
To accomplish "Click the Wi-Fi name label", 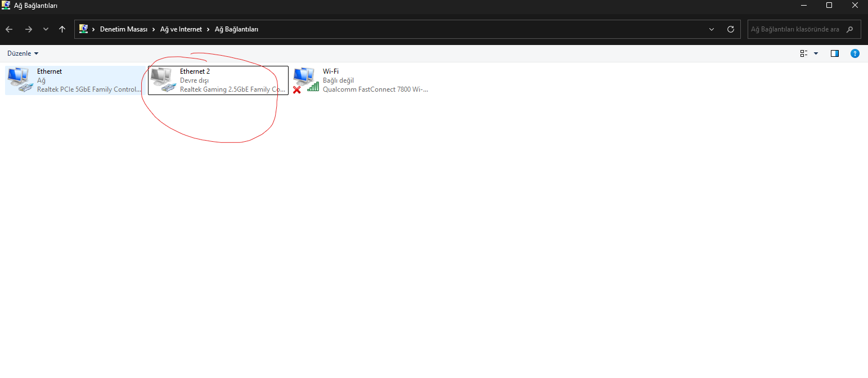I will pyautogui.click(x=331, y=71).
